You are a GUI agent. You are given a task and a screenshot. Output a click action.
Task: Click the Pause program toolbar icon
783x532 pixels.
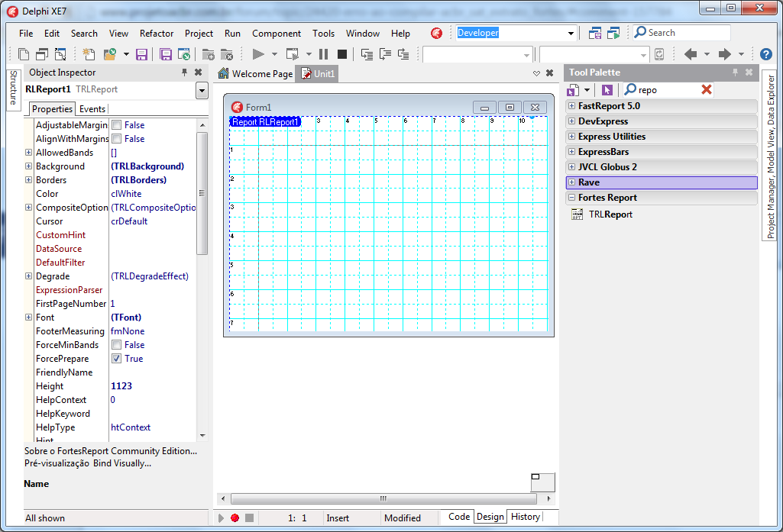(x=324, y=54)
